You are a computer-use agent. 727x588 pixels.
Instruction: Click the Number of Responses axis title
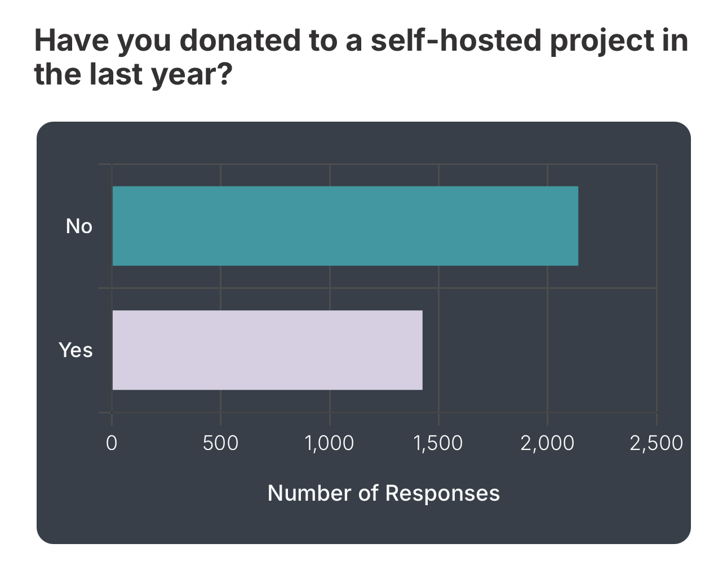point(384,493)
